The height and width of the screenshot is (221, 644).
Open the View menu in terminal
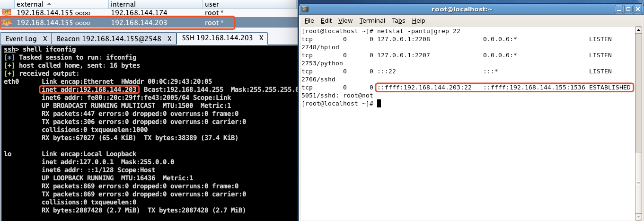(x=345, y=21)
